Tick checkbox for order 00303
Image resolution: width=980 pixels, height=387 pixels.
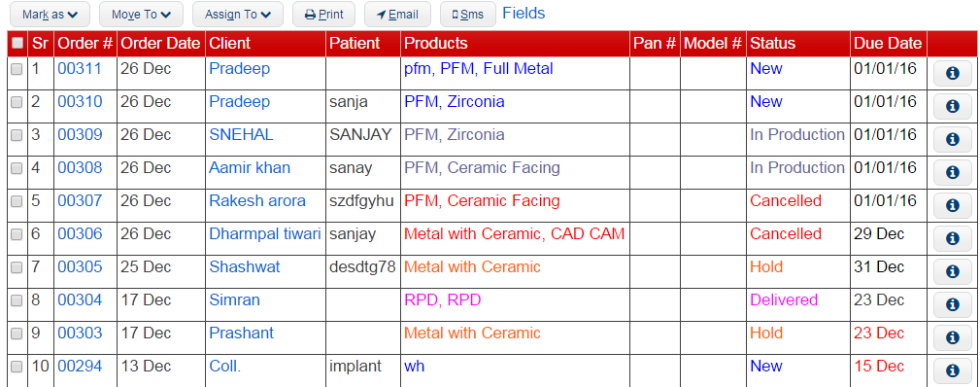tap(17, 334)
